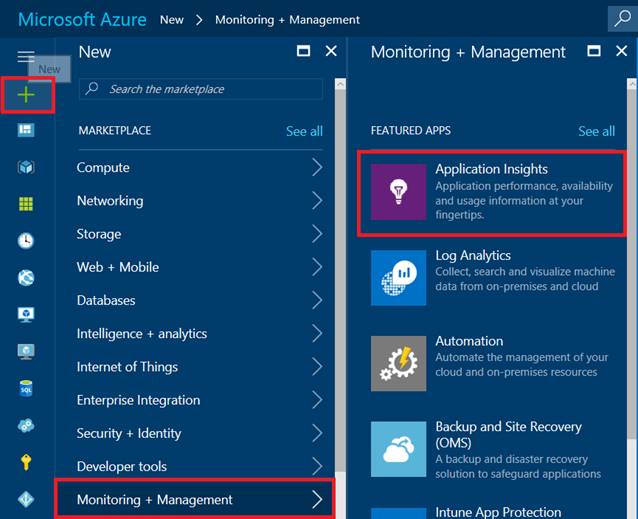Open the Automation title link

click(x=469, y=341)
